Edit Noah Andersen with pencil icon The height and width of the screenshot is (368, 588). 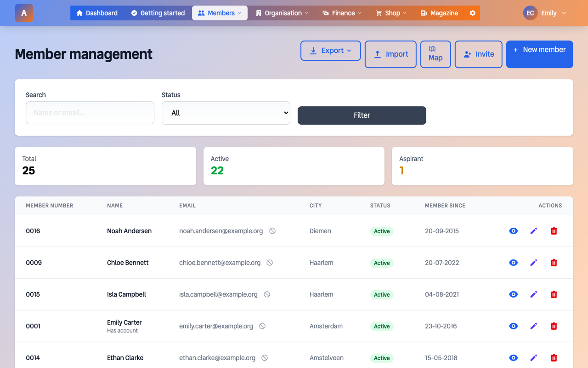pos(534,231)
